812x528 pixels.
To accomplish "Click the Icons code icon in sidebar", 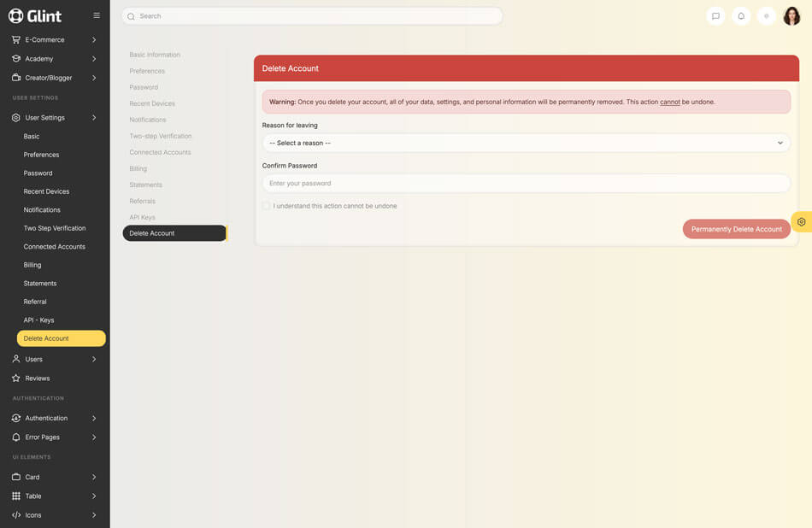I will 16,515.
